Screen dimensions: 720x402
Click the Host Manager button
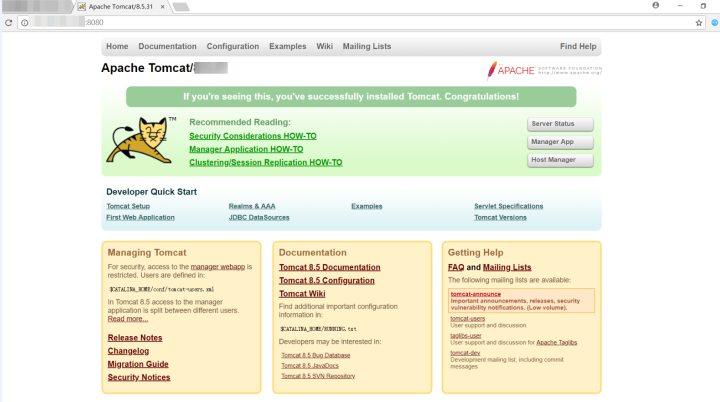[560, 160]
